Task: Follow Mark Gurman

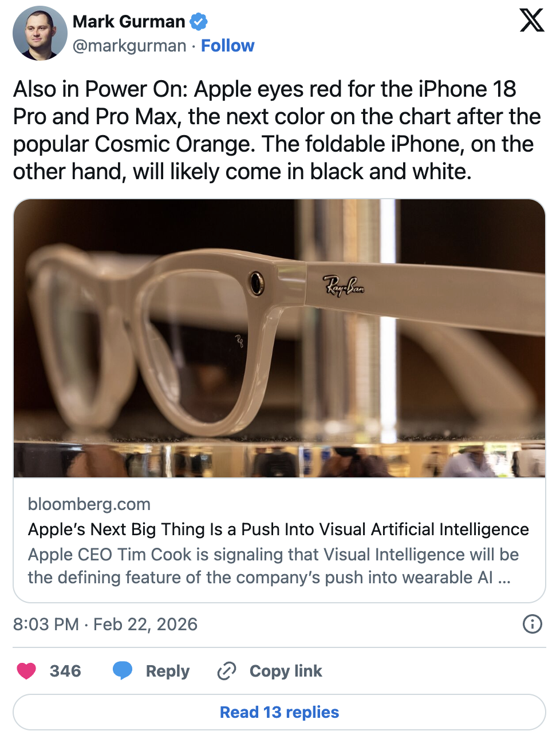Action: 227,46
